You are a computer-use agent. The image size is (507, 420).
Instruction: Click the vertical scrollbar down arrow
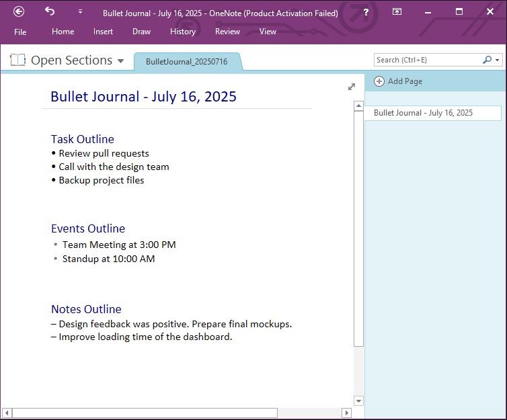[358, 401]
